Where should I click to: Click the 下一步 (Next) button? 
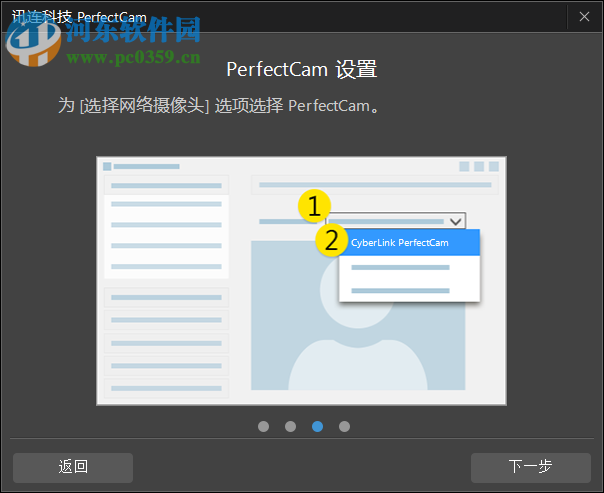tap(530, 468)
